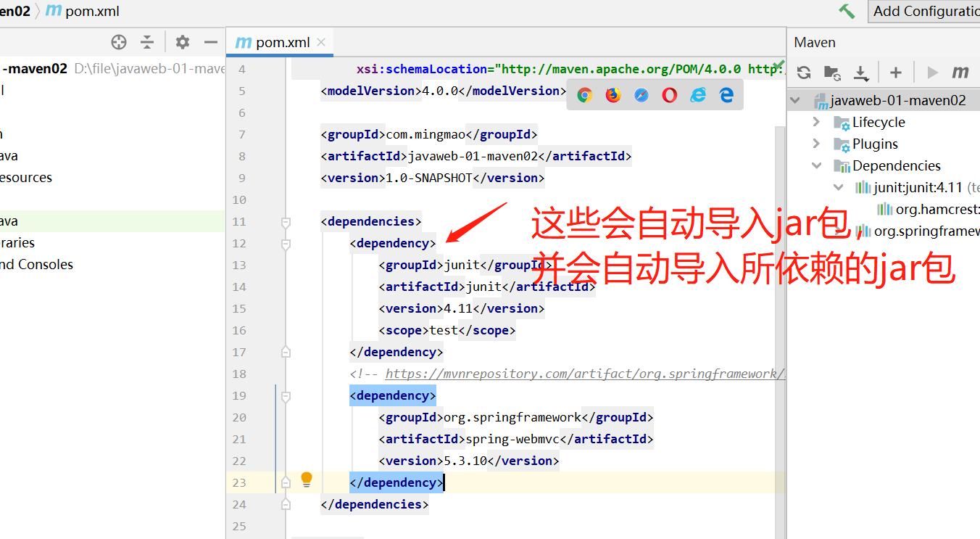
Task: Click the yellow light bulb quick-fix icon
Action: point(307,479)
